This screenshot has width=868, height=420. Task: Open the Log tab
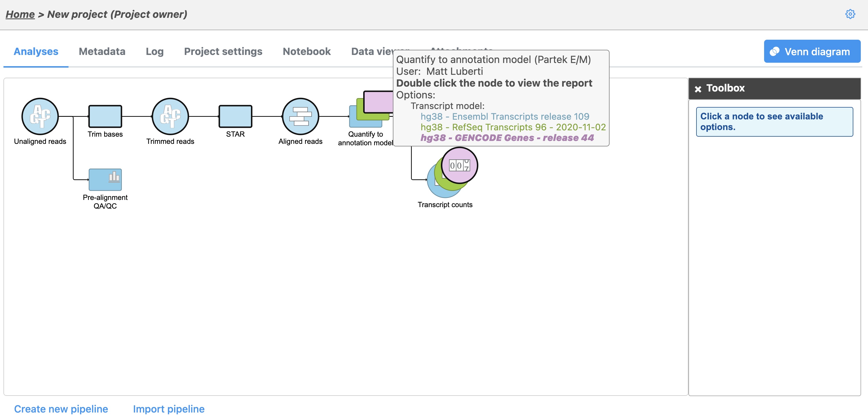[154, 51]
